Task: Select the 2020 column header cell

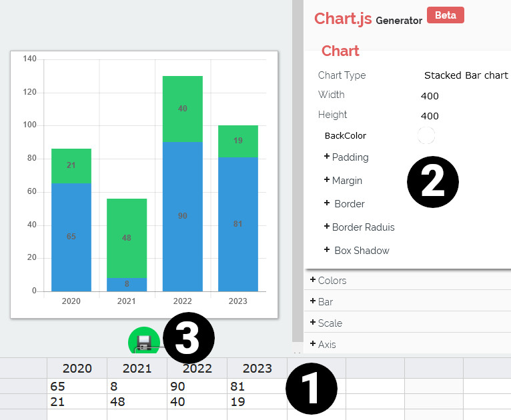Action: pos(77,369)
